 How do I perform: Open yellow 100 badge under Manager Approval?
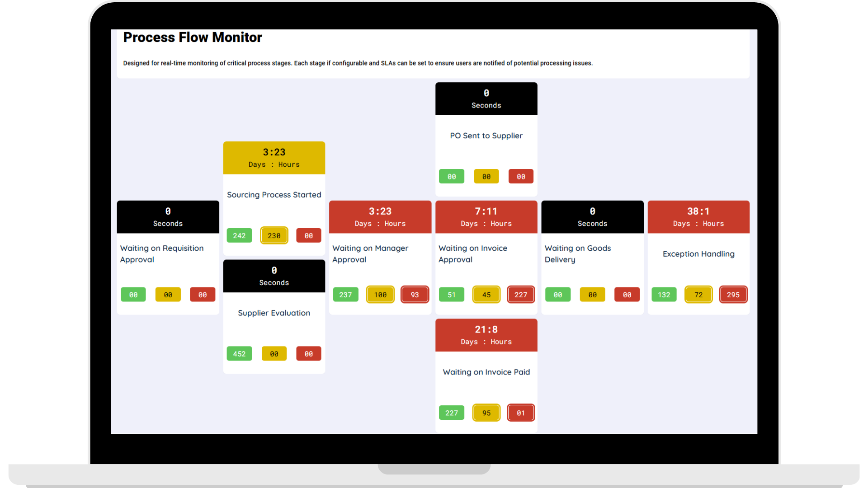pyautogui.click(x=380, y=295)
